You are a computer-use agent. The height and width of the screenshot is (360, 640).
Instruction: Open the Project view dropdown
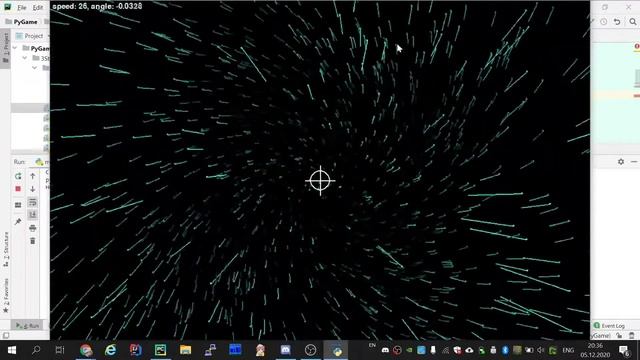coord(34,36)
